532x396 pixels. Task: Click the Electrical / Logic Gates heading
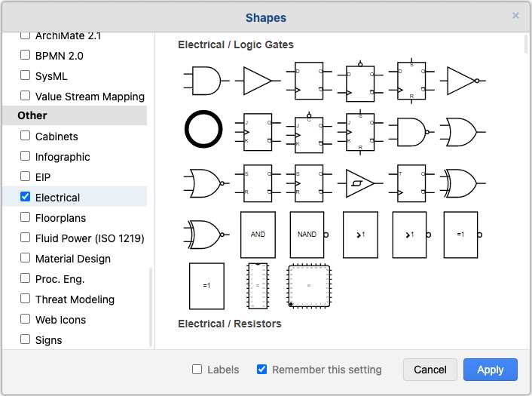point(236,45)
